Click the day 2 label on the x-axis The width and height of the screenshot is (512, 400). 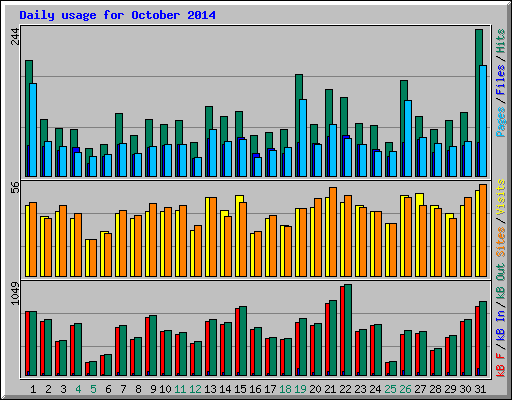48,389
